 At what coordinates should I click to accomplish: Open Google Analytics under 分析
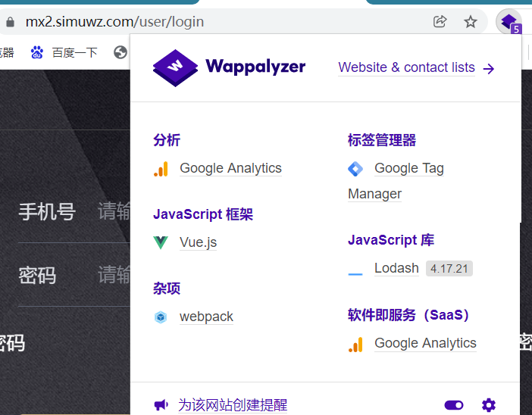click(230, 168)
